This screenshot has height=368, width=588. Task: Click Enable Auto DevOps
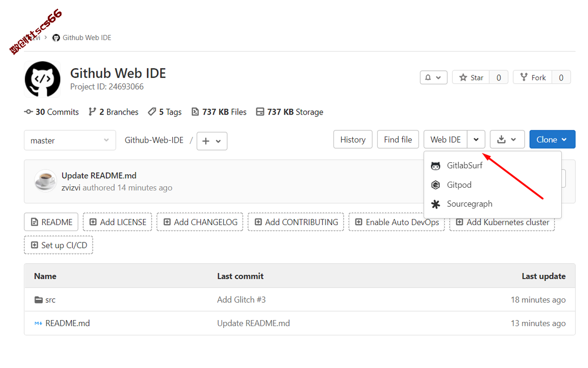397,222
